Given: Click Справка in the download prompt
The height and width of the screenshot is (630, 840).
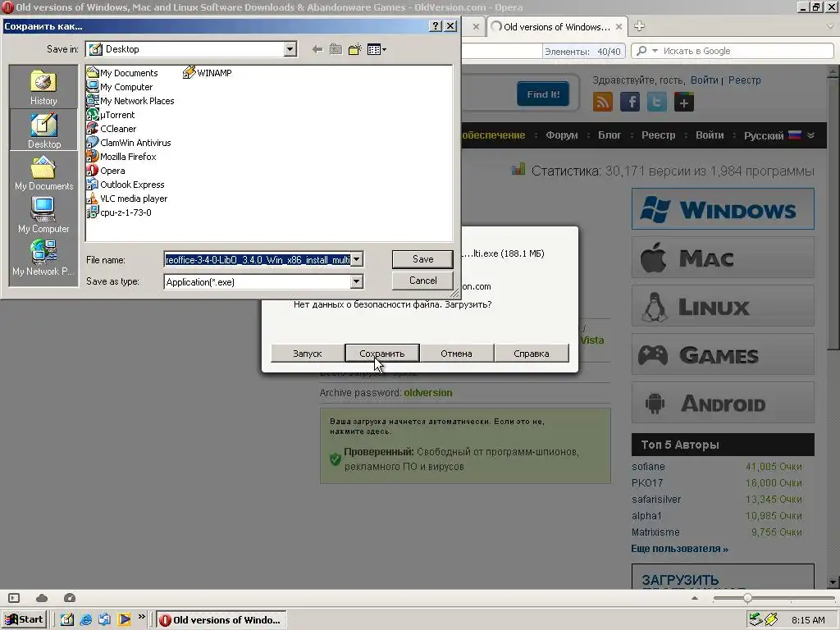Looking at the screenshot, I should pyautogui.click(x=532, y=354).
